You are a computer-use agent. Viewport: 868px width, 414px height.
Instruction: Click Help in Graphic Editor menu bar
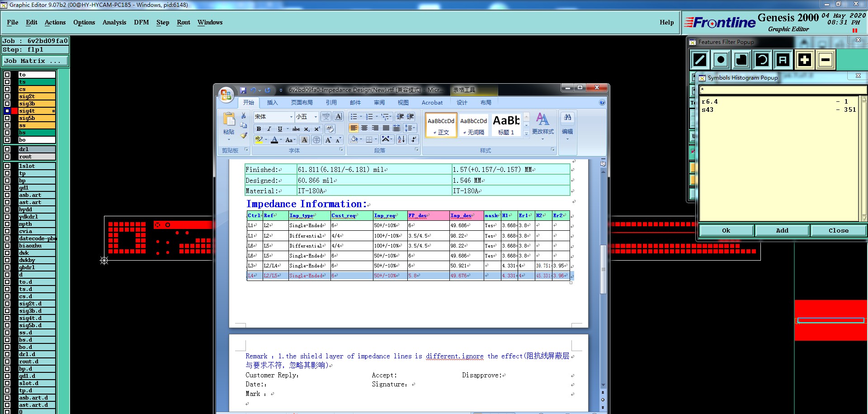coord(667,22)
